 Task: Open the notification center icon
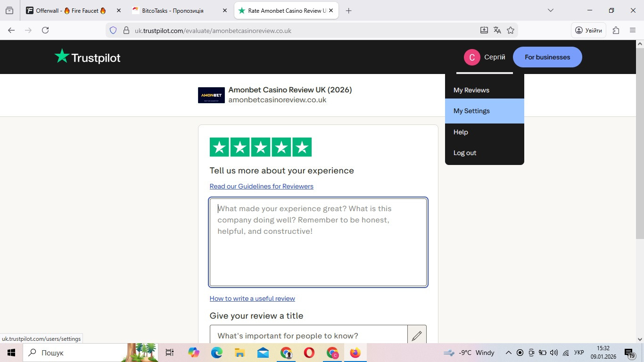click(x=630, y=353)
